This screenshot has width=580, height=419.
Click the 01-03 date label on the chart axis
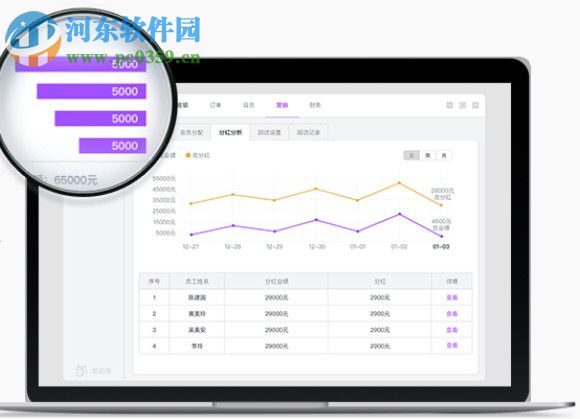tap(441, 247)
